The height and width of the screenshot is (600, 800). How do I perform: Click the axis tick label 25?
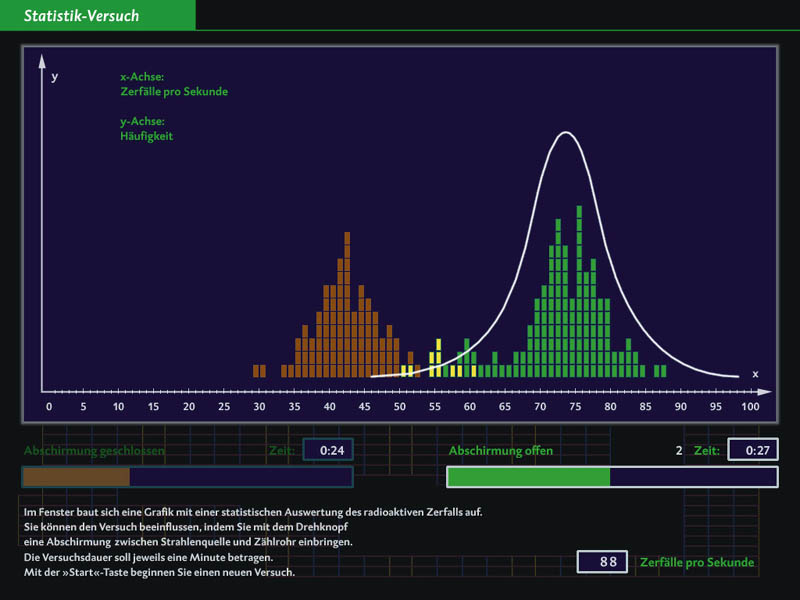click(x=224, y=407)
